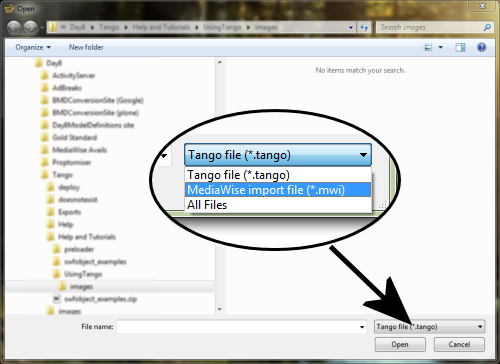Open the Organize menu
Screen dimensions: 500x364
pyautogui.click(x=33, y=47)
